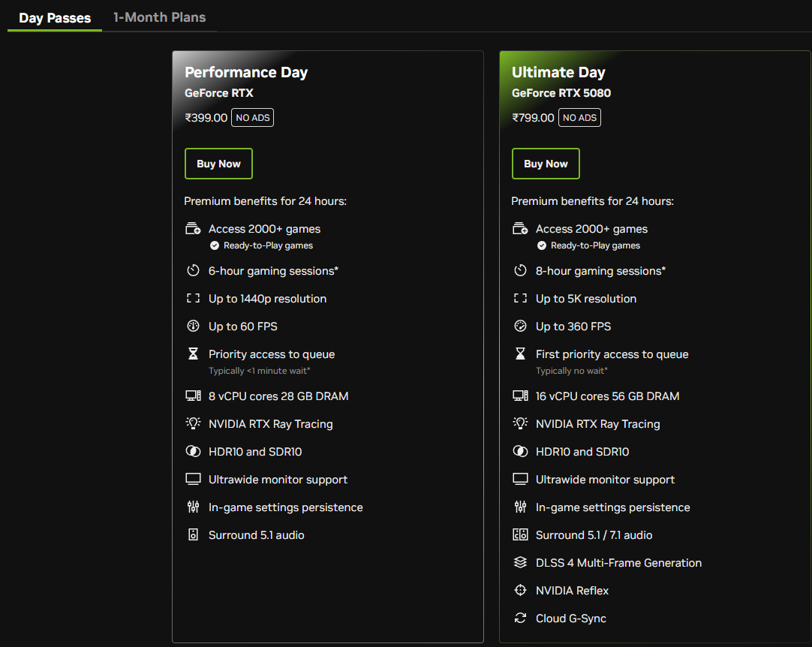Click 'DLSS 4 Multi-Frame Generation' text

point(619,563)
